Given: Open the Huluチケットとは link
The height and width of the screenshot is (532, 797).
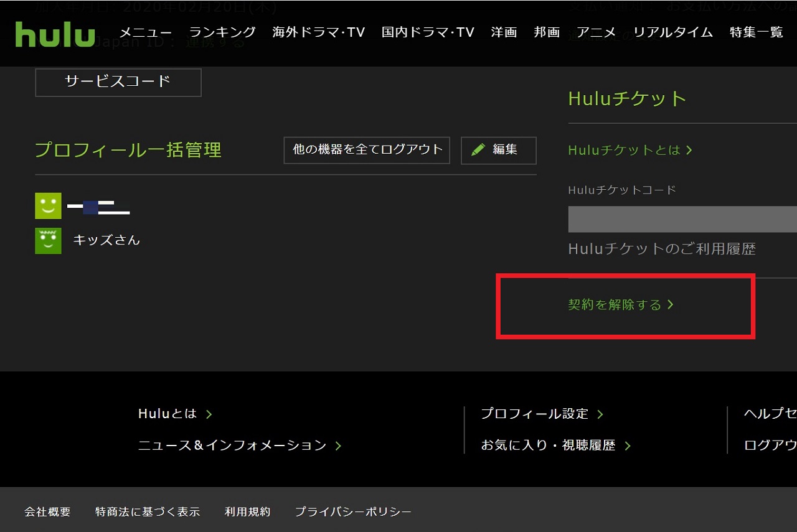Looking at the screenshot, I should tap(630, 150).
